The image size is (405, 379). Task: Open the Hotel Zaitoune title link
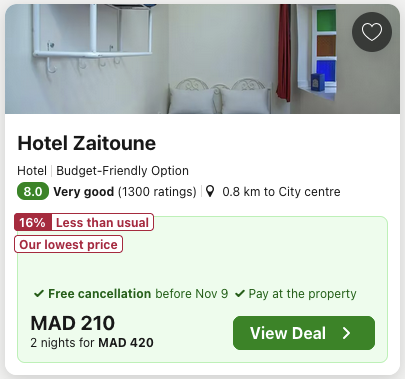pyautogui.click(x=87, y=143)
